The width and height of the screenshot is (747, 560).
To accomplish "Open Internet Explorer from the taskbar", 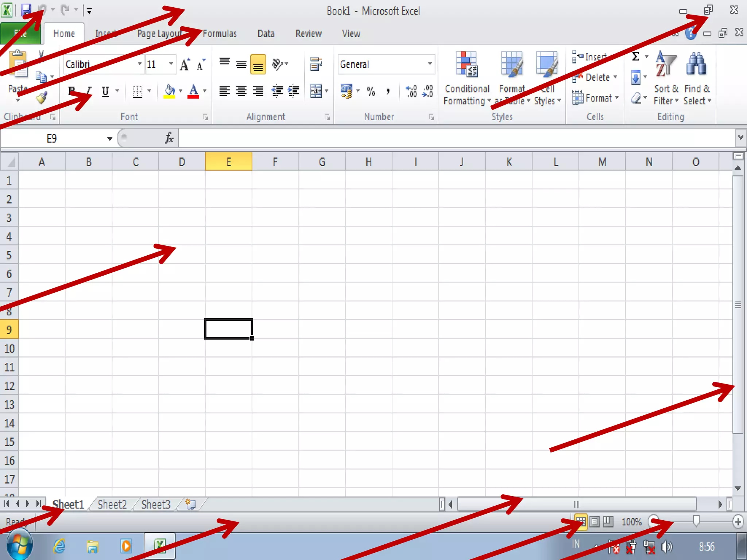I will point(59,546).
